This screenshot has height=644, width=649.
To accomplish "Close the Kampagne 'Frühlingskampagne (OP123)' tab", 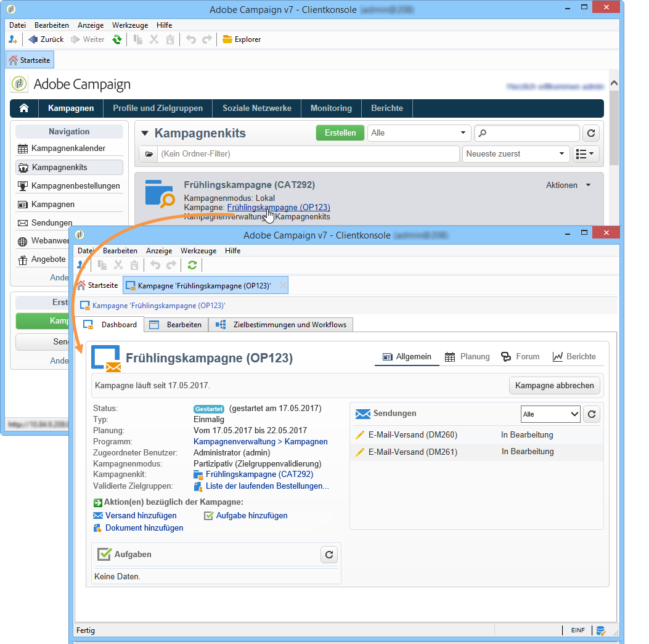I will (283, 285).
